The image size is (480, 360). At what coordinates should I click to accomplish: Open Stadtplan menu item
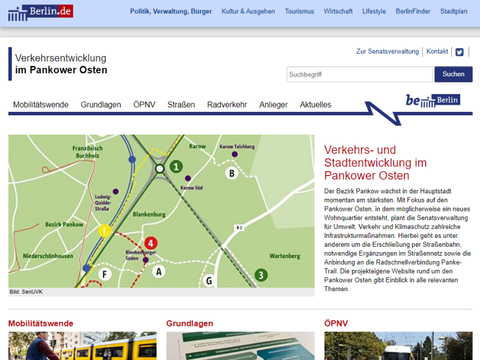(454, 11)
